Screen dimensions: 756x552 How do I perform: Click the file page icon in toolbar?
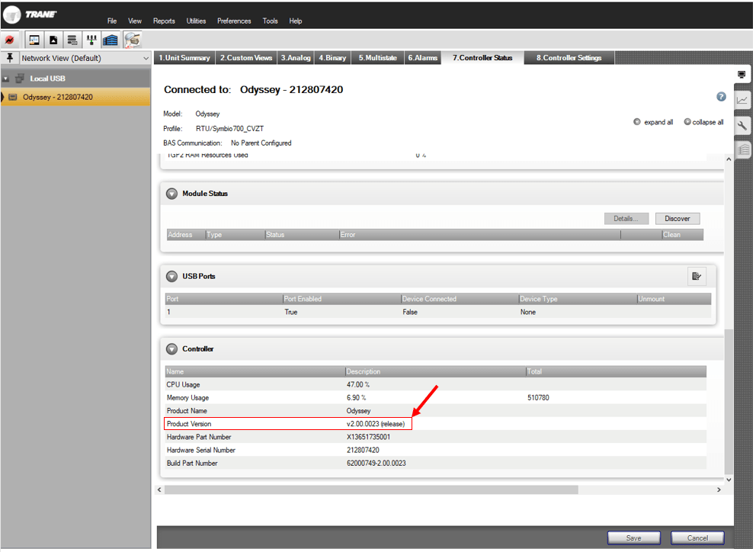click(53, 39)
